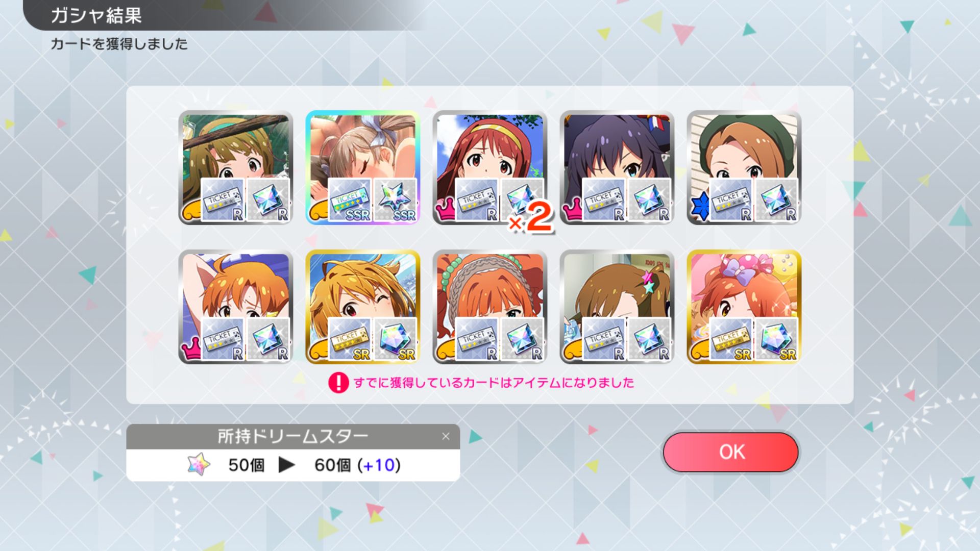Click the gold SR ticket on winking girl card

click(x=350, y=339)
